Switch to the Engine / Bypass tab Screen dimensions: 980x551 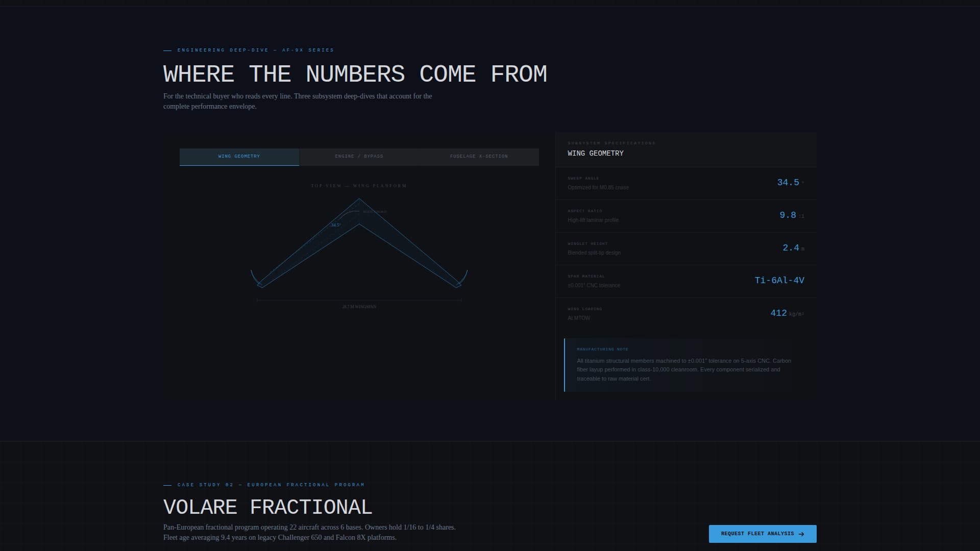(x=359, y=157)
